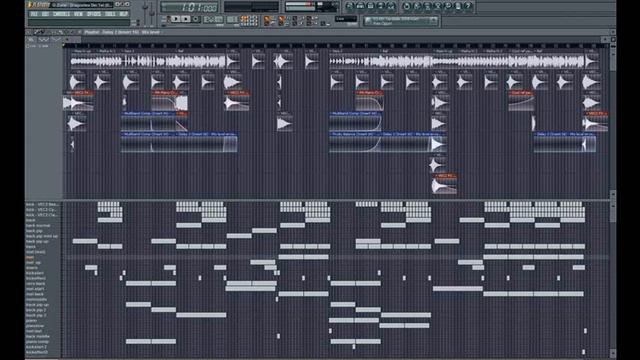Click the playlist vertical scrollbar
The width and height of the screenshot is (640, 360).
[x=613, y=118]
